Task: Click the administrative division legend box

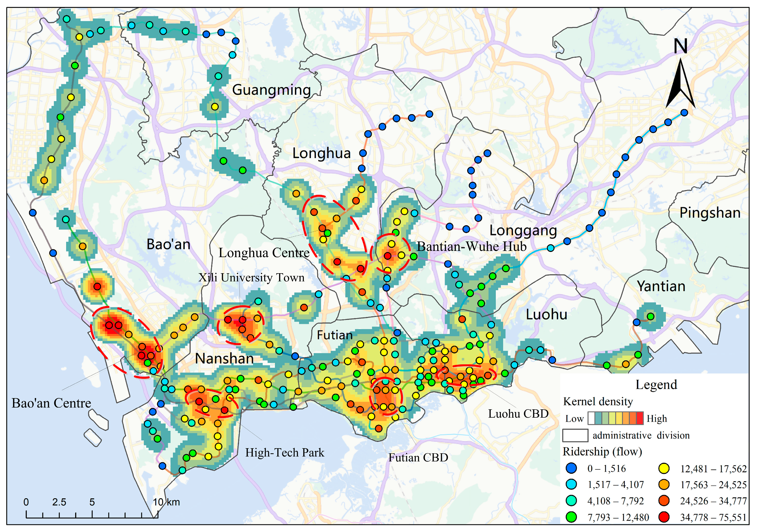Action: pyautogui.click(x=575, y=435)
